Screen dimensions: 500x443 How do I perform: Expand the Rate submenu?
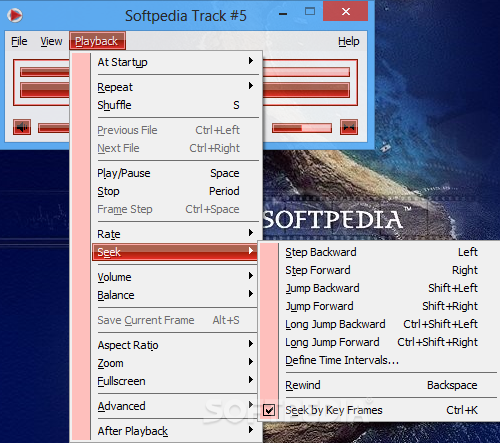pyautogui.click(x=175, y=234)
